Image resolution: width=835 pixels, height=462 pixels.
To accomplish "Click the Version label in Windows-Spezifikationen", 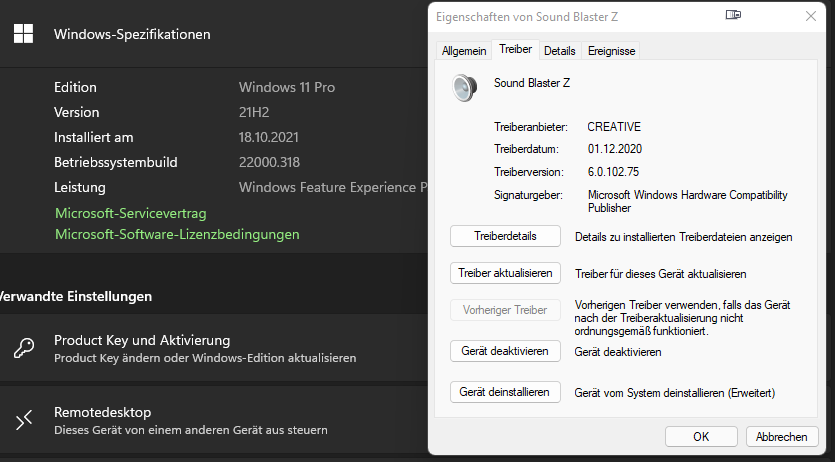I will (x=77, y=112).
